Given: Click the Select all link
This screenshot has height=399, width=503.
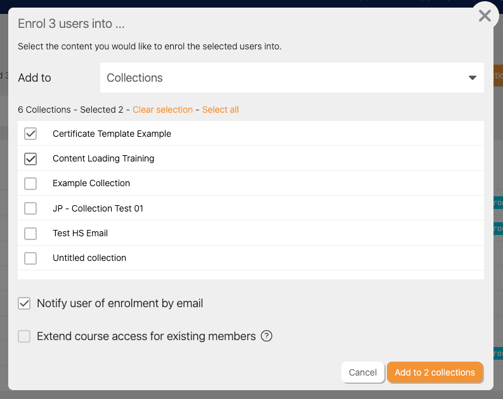Looking at the screenshot, I should tap(220, 110).
